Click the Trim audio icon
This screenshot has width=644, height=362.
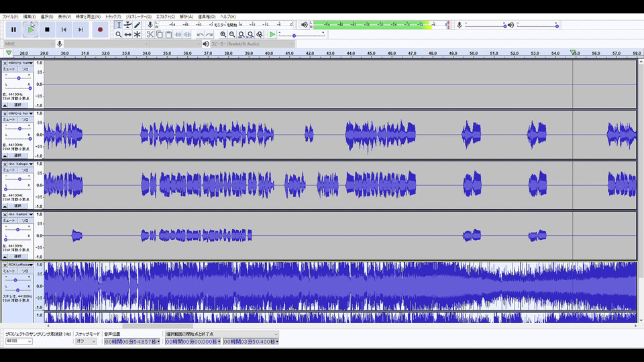[x=178, y=34]
